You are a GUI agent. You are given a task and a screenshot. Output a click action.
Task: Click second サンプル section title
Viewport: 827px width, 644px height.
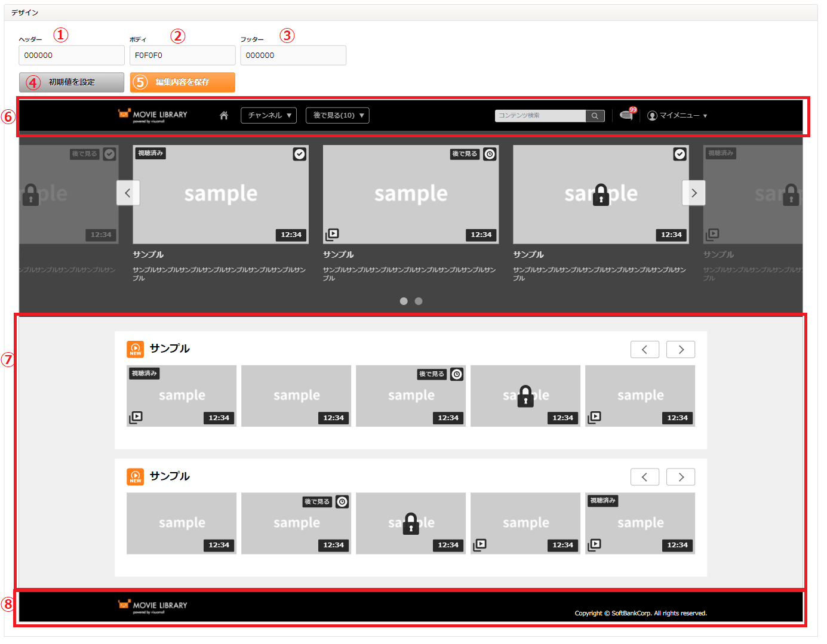point(170,476)
